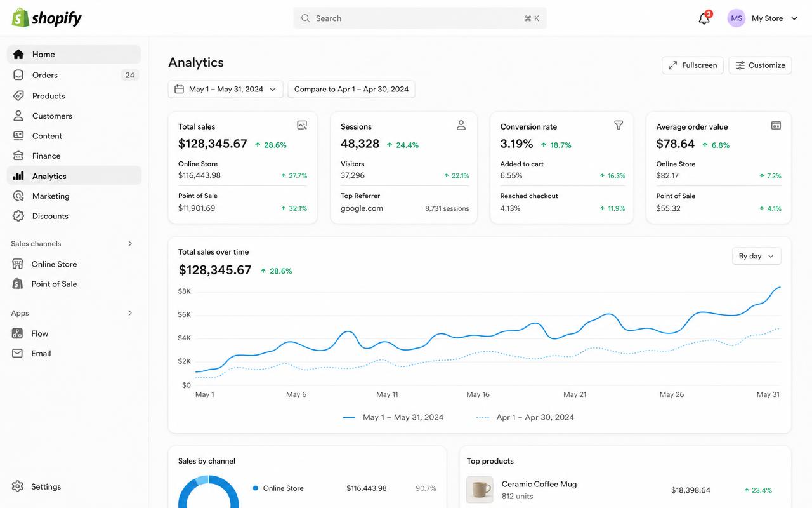
Task: Click the Average order value card icon
Action: pyautogui.click(x=776, y=126)
